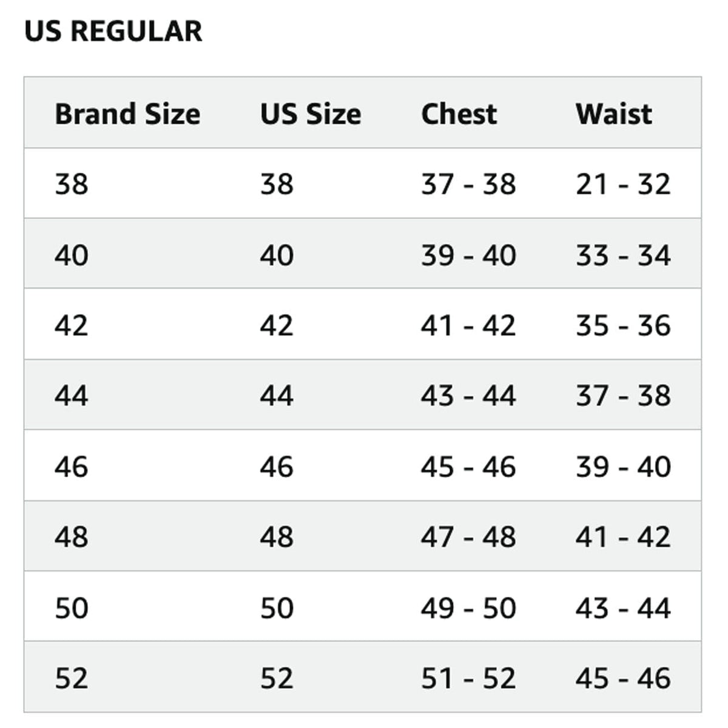Select the waist range 33 - 34

point(623,255)
